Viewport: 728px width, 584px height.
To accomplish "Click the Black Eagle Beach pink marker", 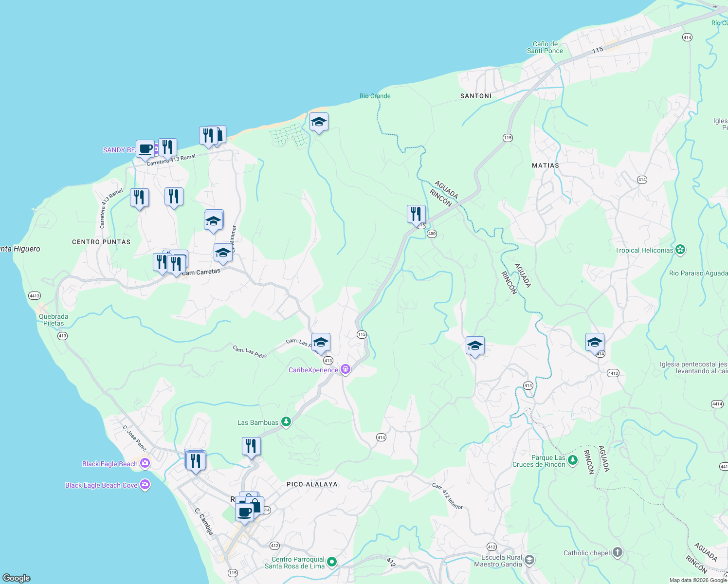I will 145,463.
